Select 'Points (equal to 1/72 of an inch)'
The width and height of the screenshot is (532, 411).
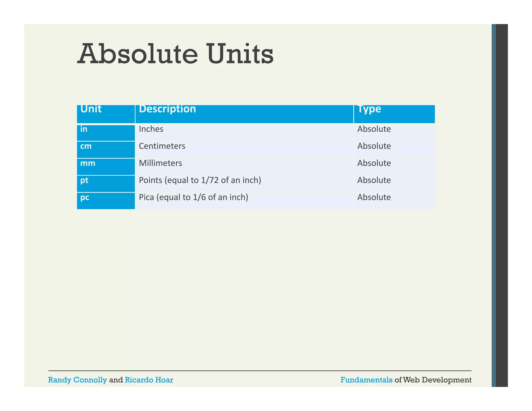click(x=200, y=180)
